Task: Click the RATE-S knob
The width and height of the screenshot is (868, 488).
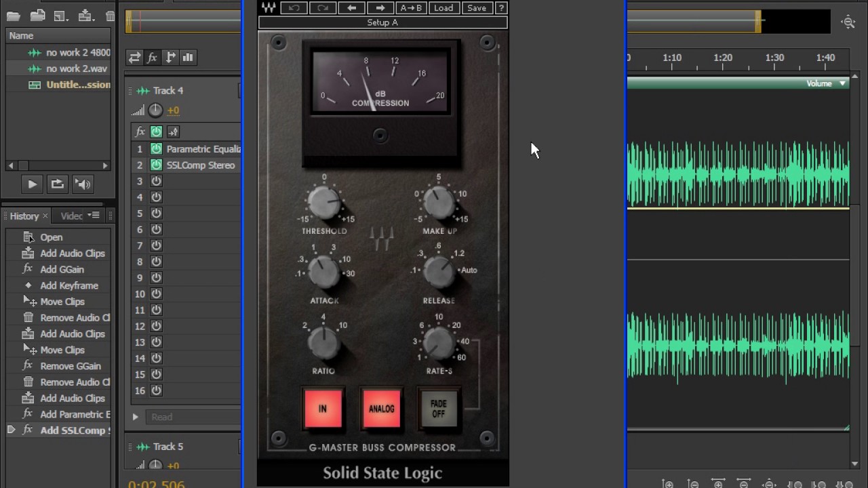Action: (439, 344)
